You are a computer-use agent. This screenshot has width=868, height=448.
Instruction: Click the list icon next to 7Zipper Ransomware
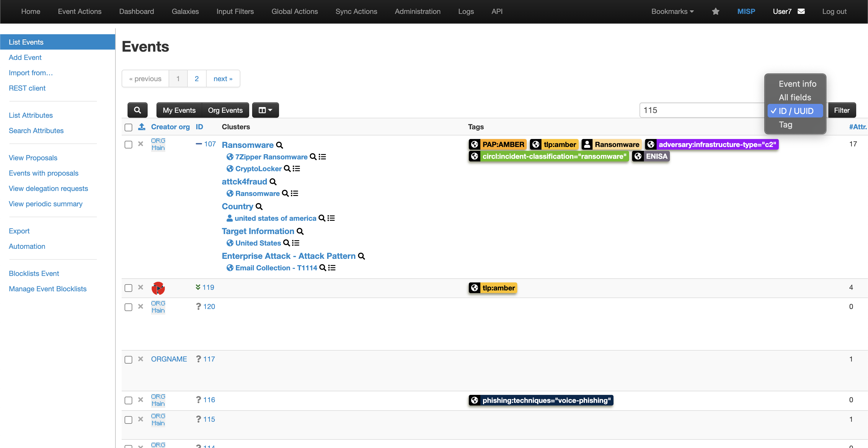tap(322, 157)
